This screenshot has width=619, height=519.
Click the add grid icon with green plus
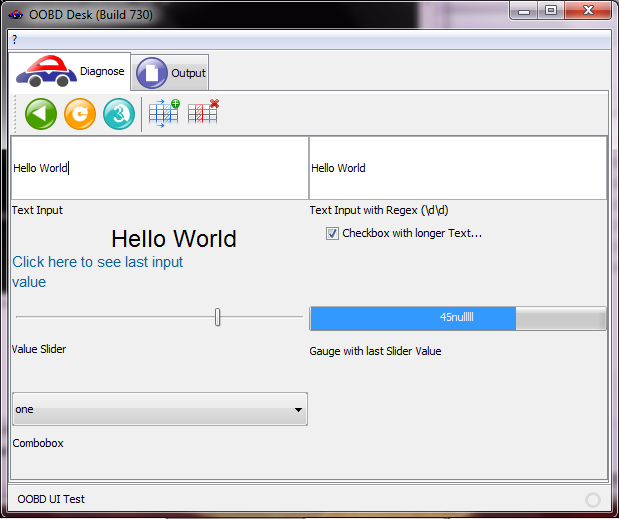163,113
